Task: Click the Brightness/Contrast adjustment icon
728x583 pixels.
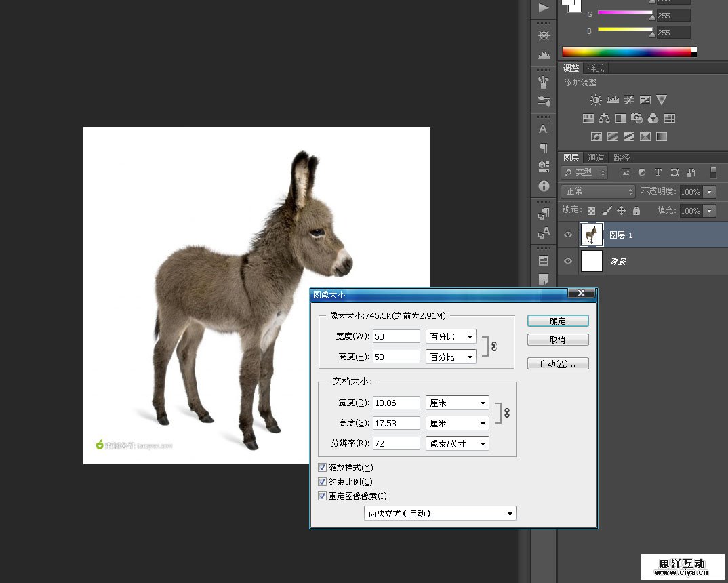Action: 595,100
